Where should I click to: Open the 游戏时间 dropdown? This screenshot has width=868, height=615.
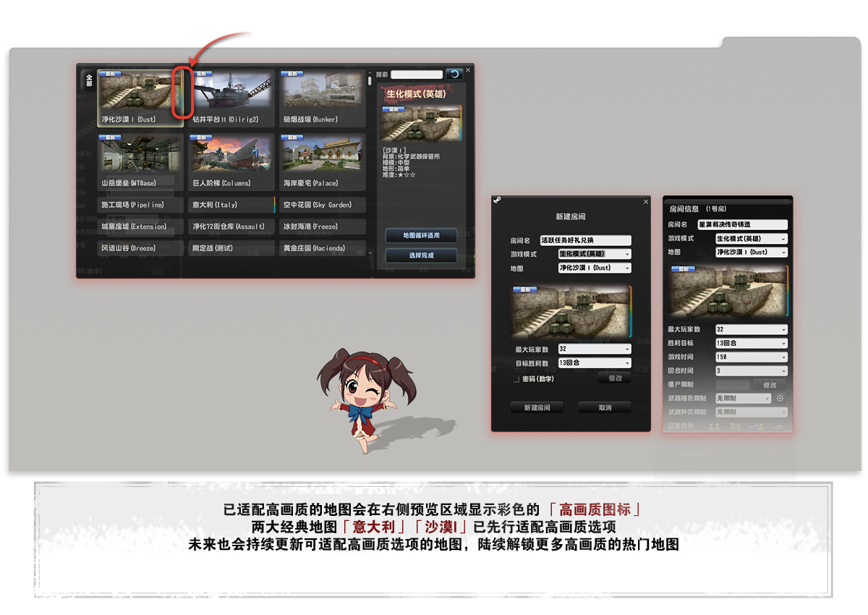(x=752, y=357)
